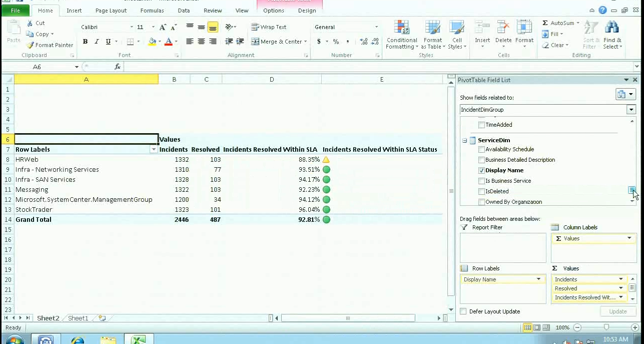
Task: Open Conditional Formatting menu
Action: [402, 35]
